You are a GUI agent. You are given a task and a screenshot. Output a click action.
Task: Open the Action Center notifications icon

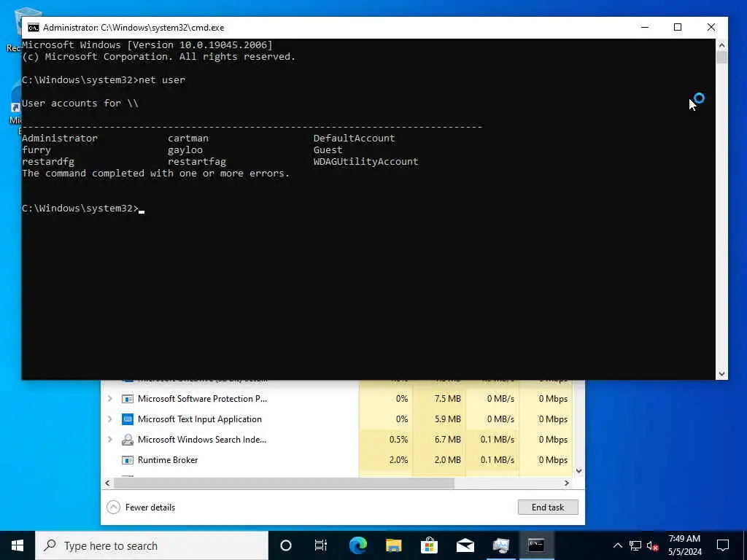[x=723, y=545]
